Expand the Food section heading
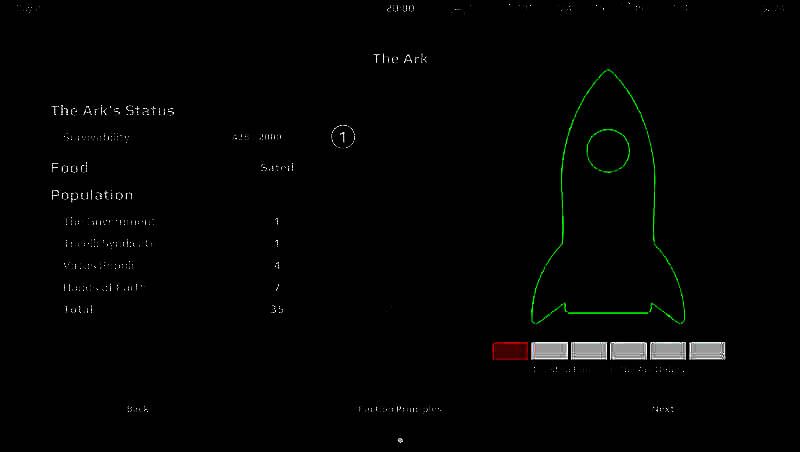The image size is (800, 452). tap(70, 168)
